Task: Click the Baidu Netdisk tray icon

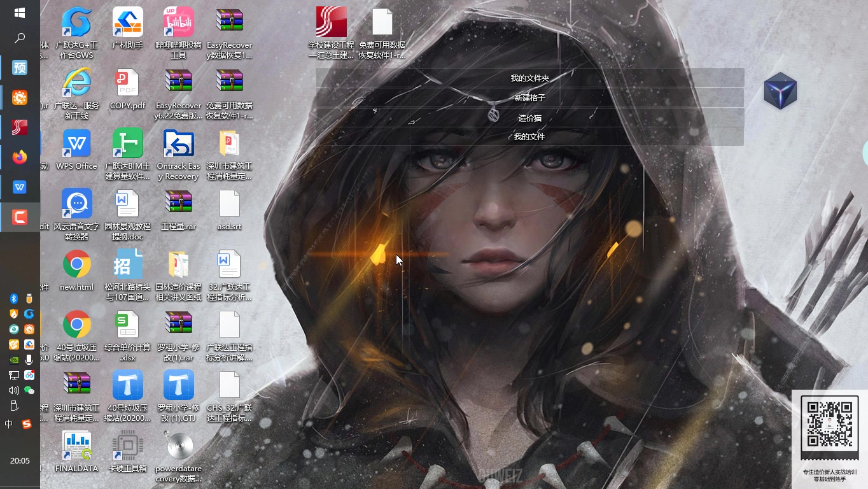Action: [x=29, y=375]
